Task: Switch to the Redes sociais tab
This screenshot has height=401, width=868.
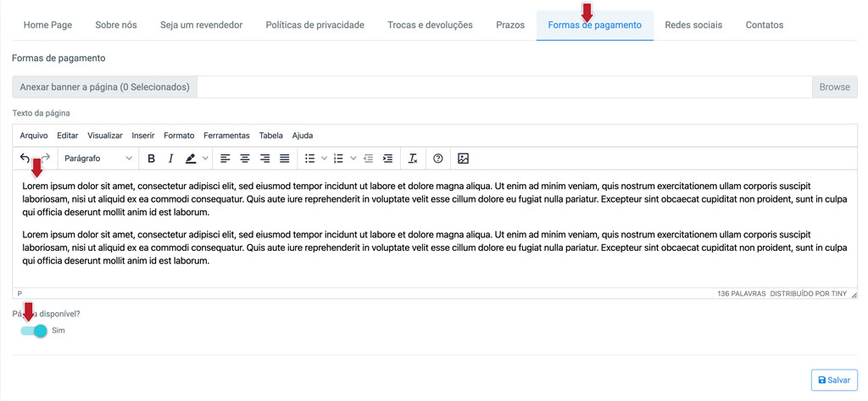Action: click(693, 25)
